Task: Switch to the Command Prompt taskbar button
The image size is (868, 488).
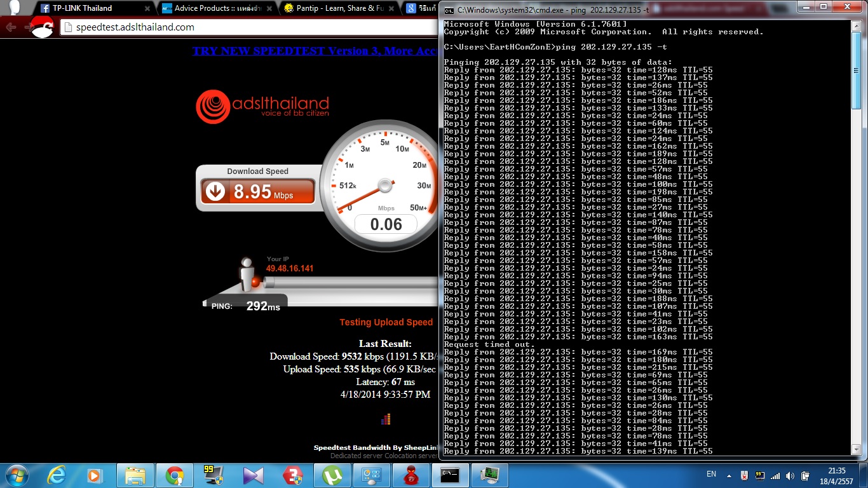Action: [x=451, y=475]
